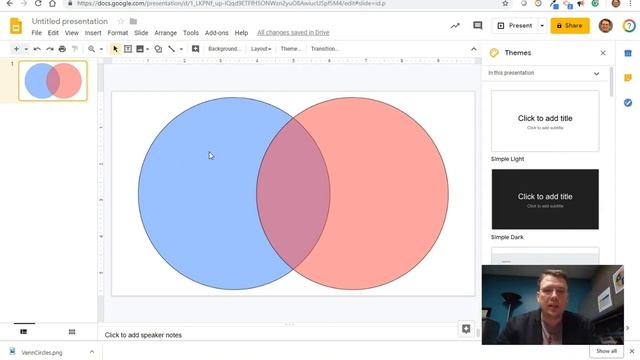
Task: Insert a text box
Action: click(x=128, y=49)
